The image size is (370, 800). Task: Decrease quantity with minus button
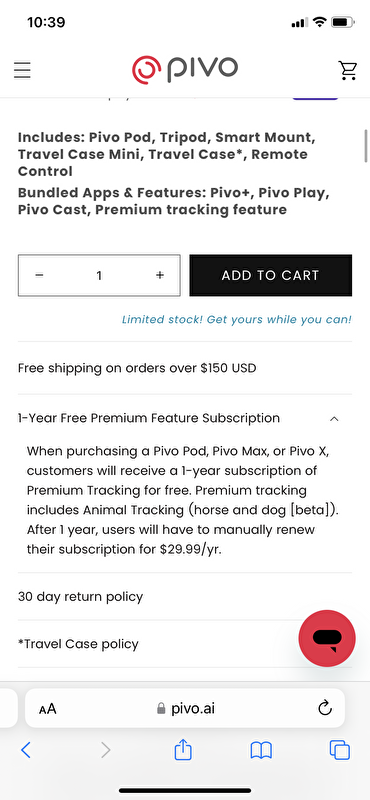(39, 275)
